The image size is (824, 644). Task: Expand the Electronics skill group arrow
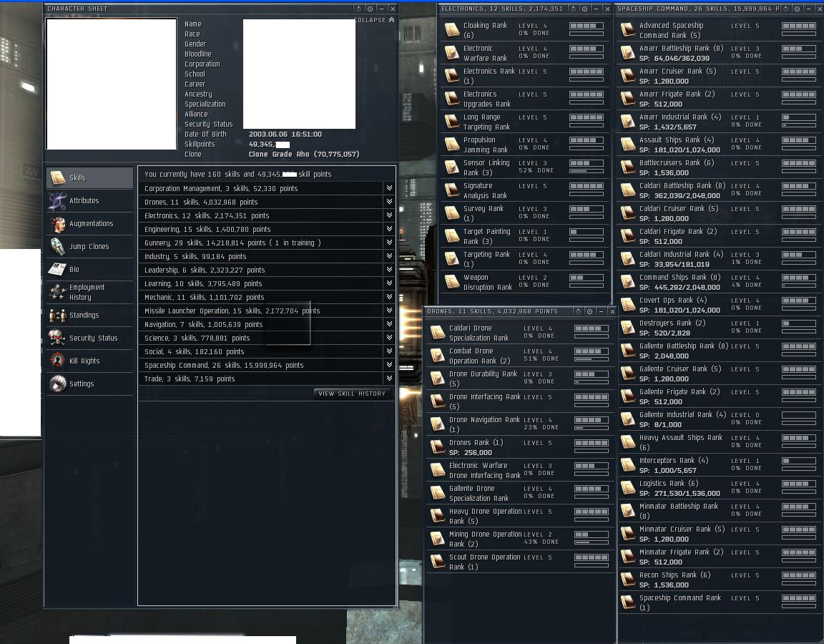point(389,215)
